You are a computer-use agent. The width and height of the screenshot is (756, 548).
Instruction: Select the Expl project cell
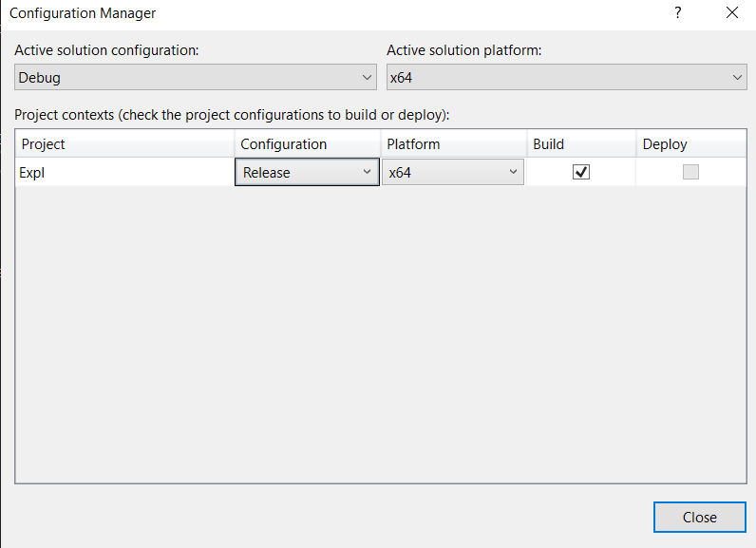point(124,172)
